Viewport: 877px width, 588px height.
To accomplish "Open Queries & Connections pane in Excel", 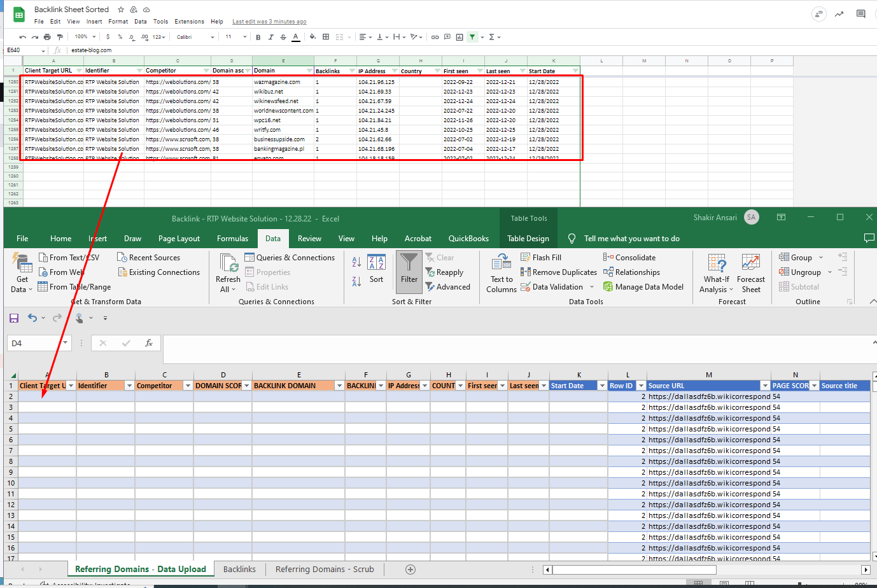I will 290,258.
